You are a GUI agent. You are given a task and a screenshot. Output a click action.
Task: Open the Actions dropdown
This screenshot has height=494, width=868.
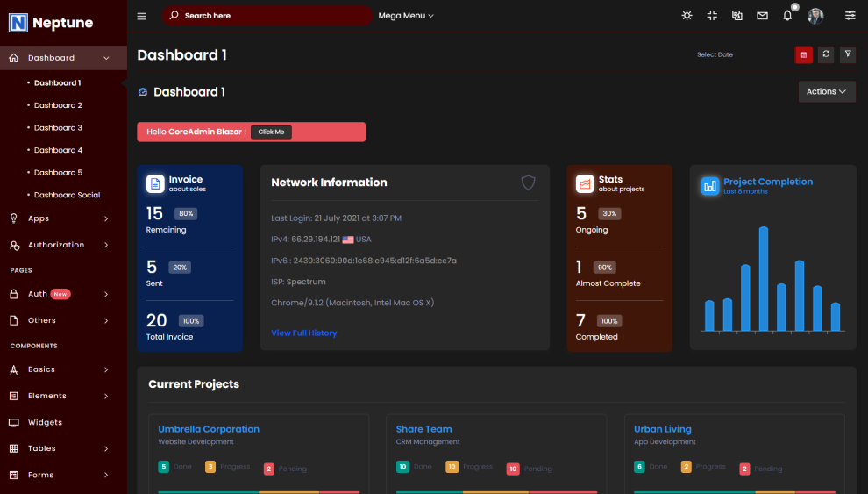[x=826, y=91]
